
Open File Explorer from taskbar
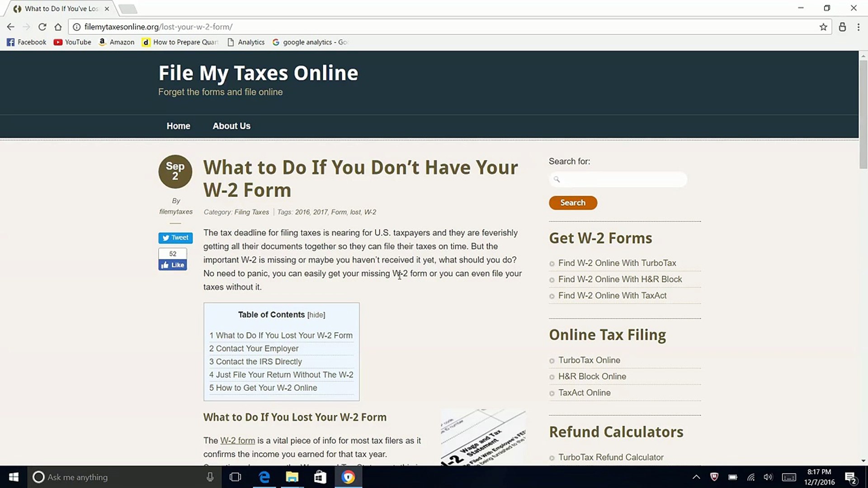(292, 477)
